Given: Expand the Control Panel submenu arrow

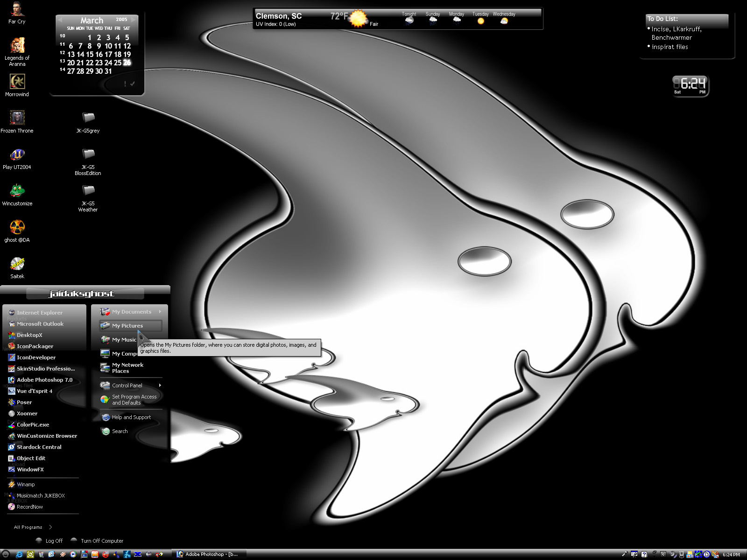Looking at the screenshot, I should pos(160,385).
